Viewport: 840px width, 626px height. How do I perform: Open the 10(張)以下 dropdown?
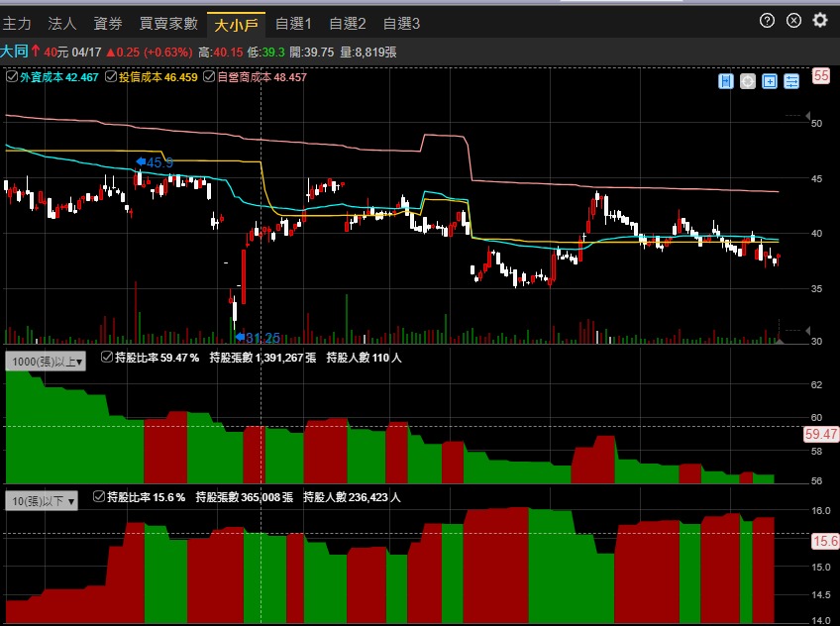43,501
